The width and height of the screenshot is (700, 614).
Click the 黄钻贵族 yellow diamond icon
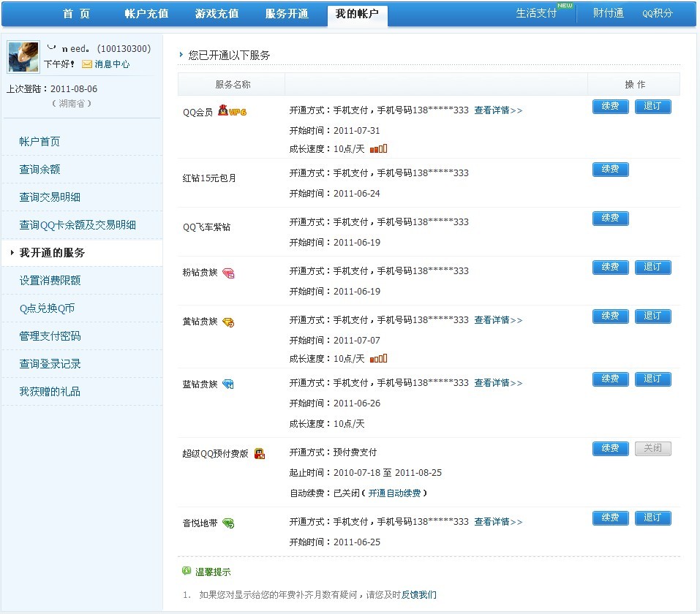228,322
